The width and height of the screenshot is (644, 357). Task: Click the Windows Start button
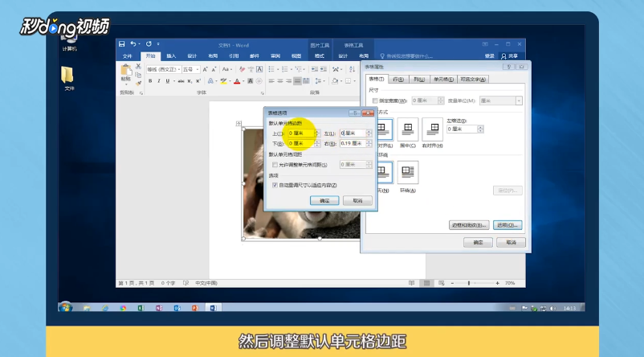point(66,308)
